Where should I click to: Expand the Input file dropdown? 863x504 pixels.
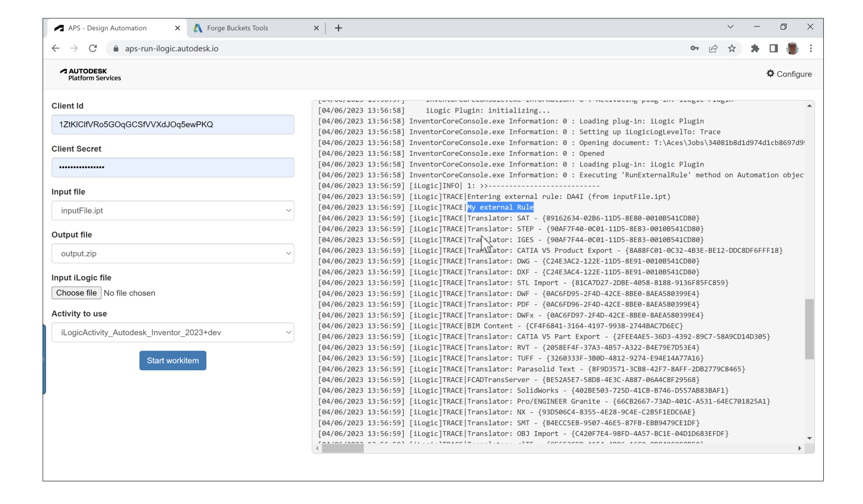click(172, 210)
